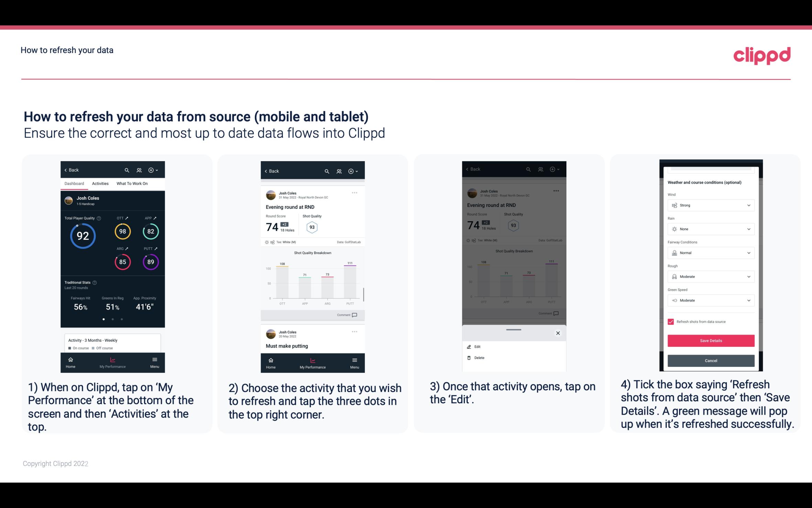The height and width of the screenshot is (508, 812).
Task: Select Wind strength dropdown in conditions
Action: point(710,205)
